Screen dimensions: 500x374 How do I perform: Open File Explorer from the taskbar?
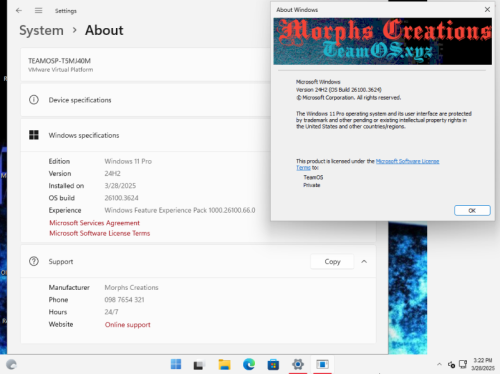[224, 364]
